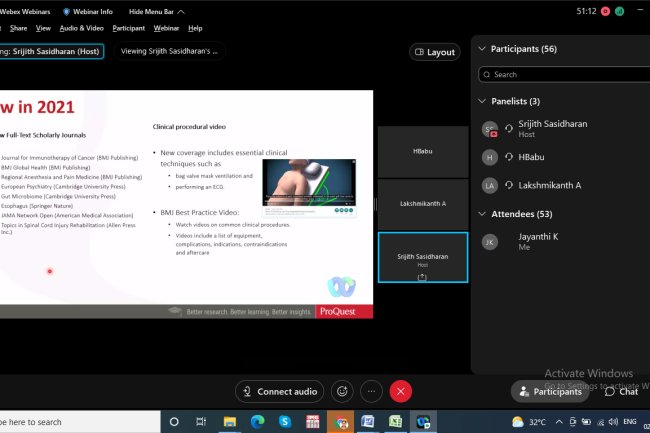Select panelist Srijith Sasidharan in list

[x=560, y=129]
